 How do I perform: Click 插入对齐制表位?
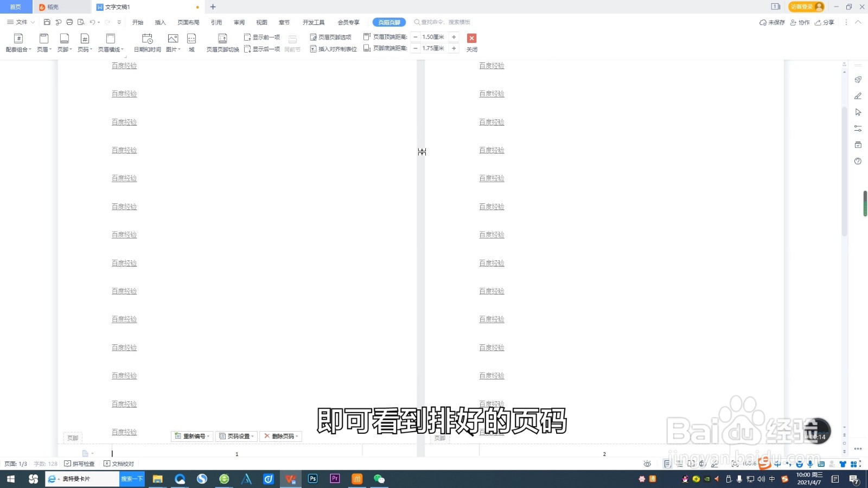[x=334, y=49]
